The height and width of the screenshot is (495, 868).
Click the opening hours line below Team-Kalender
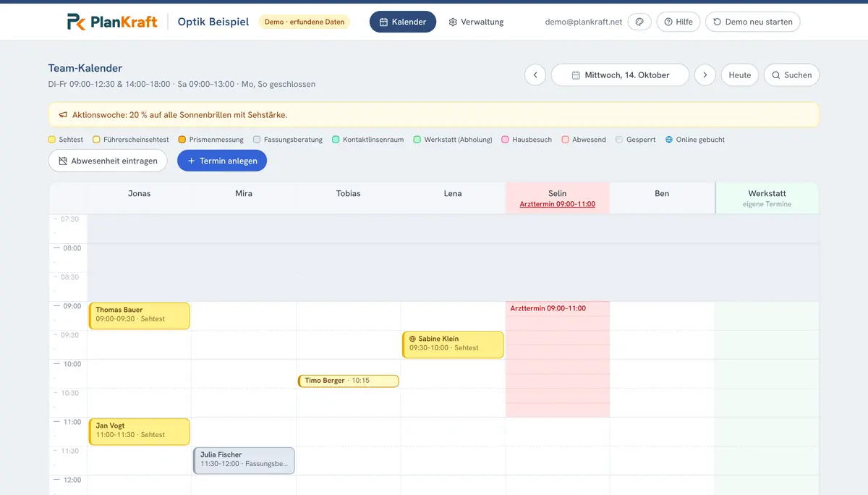[182, 84]
